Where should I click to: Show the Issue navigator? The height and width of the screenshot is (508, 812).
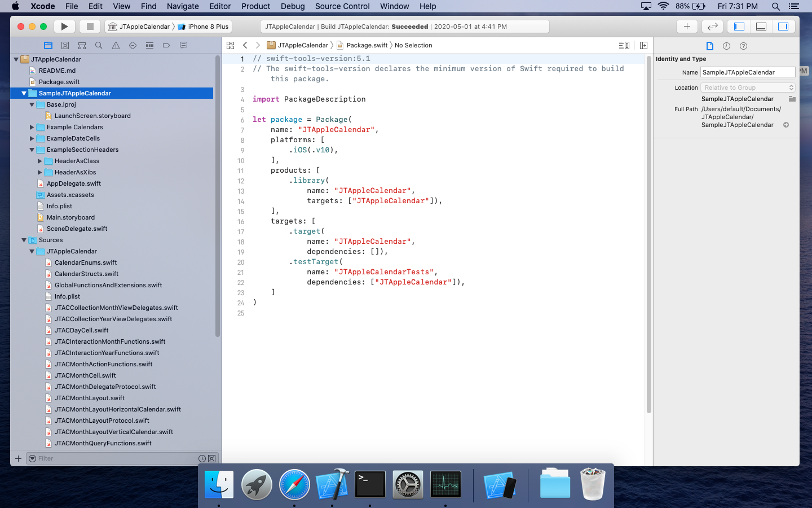116,46
